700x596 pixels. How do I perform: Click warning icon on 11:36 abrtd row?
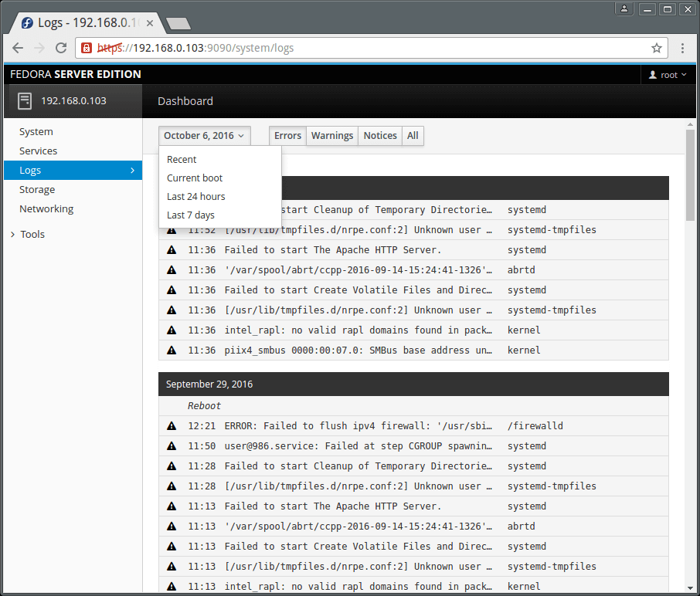(x=172, y=270)
